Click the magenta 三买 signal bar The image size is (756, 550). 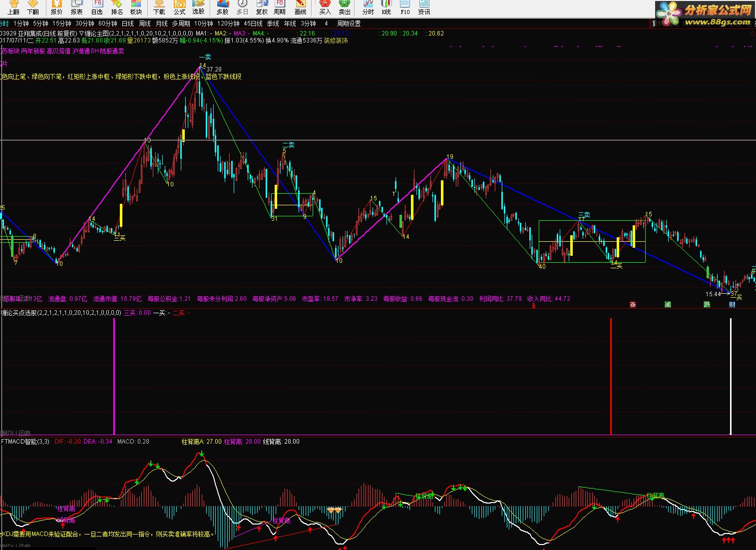pyautogui.click(x=114, y=376)
